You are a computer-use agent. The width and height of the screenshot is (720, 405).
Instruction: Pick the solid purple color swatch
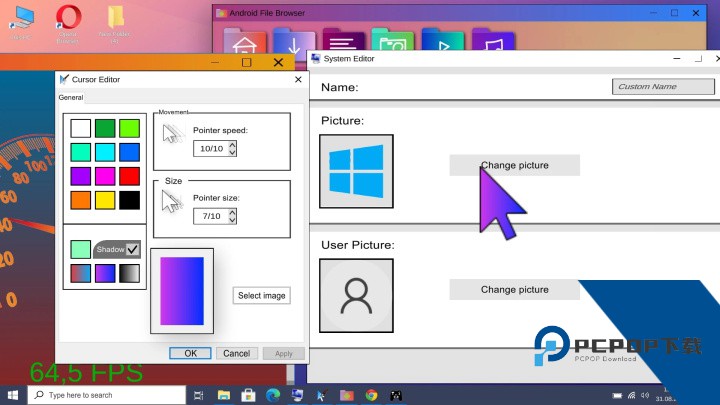pyautogui.click(x=80, y=176)
